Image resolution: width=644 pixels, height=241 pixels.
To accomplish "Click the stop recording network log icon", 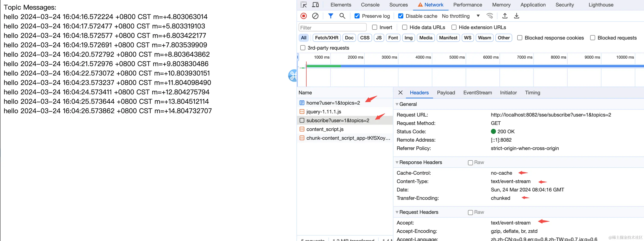I will click(x=303, y=16).
